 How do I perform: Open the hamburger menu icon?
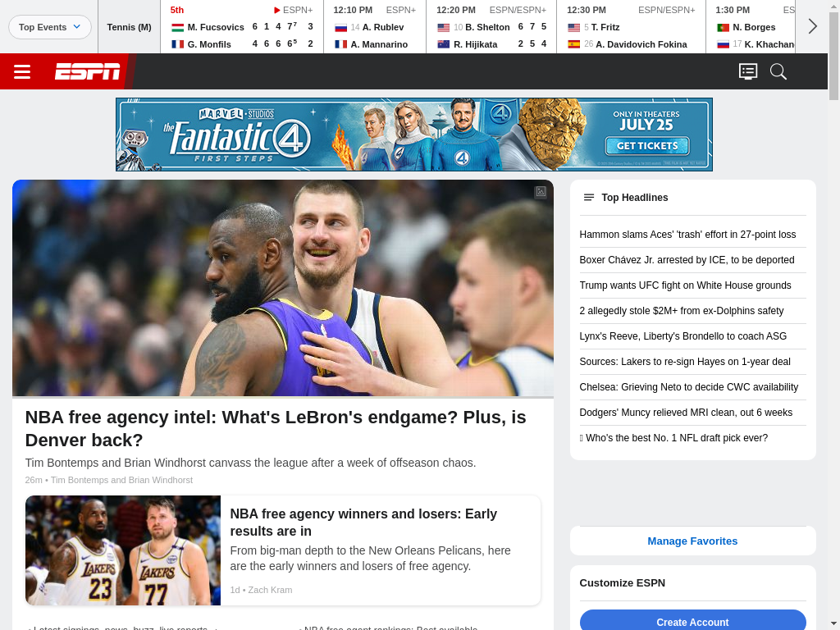[x=22, y=71]
